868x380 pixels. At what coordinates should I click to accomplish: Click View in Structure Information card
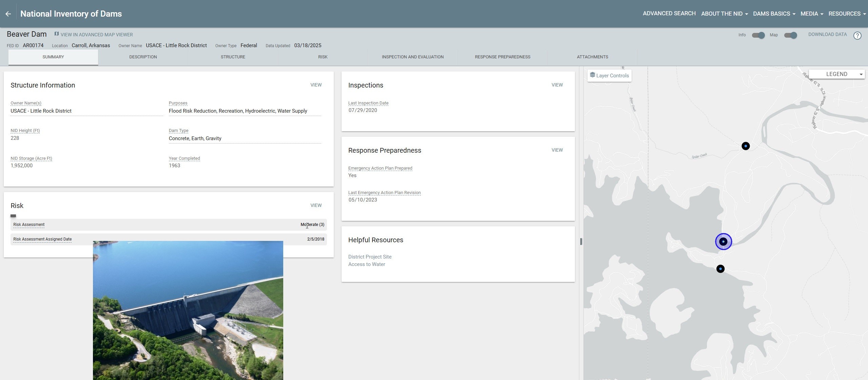click(x=316, y=85)
